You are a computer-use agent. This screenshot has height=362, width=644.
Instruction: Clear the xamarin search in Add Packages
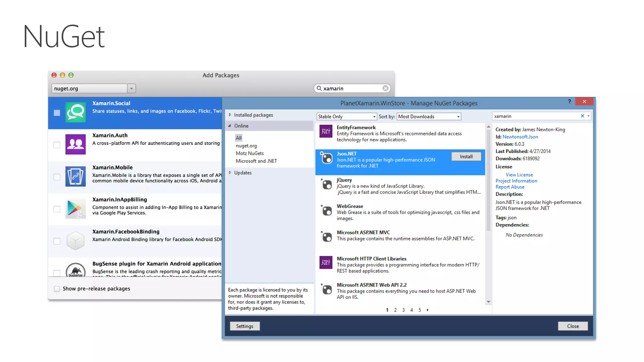386,88
